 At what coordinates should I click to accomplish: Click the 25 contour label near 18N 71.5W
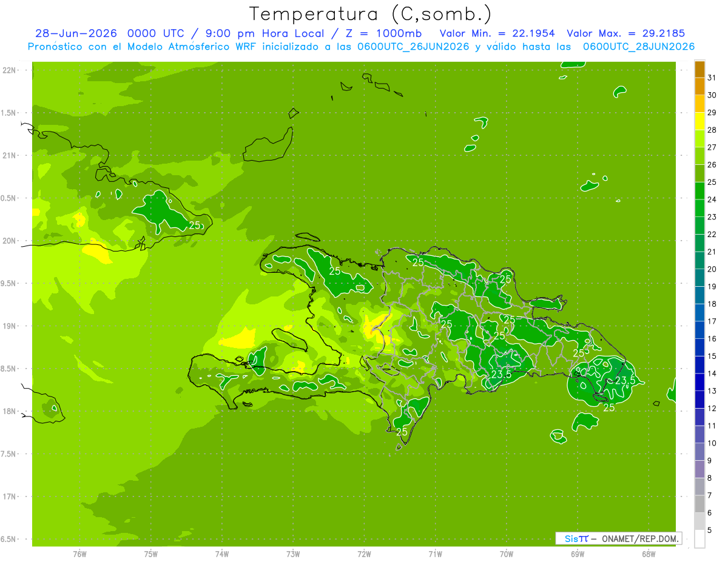(402, 432)
